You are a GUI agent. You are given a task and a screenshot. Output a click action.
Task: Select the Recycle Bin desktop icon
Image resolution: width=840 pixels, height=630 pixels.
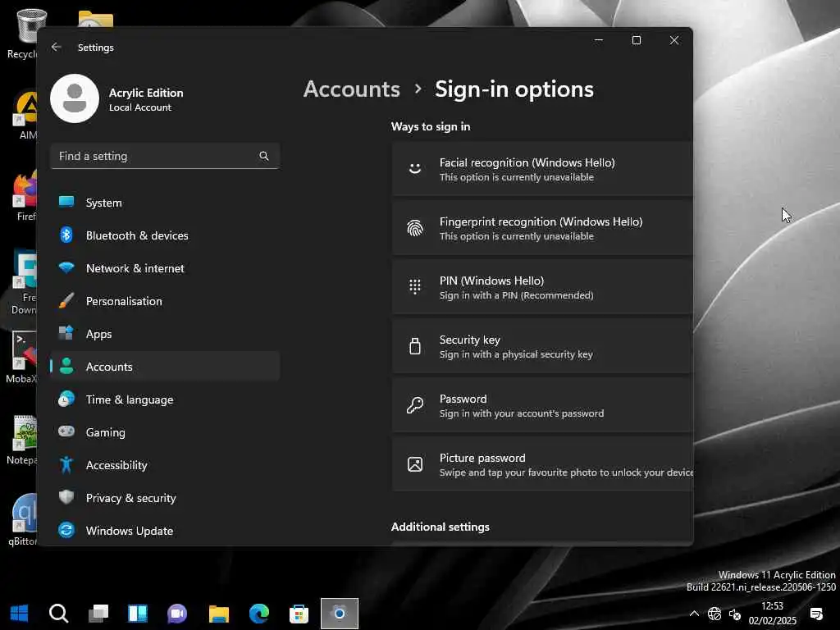click(22, 34)
